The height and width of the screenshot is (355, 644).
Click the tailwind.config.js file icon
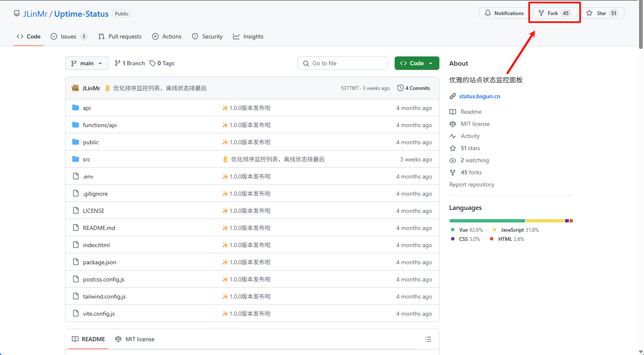tap(76, 296)
